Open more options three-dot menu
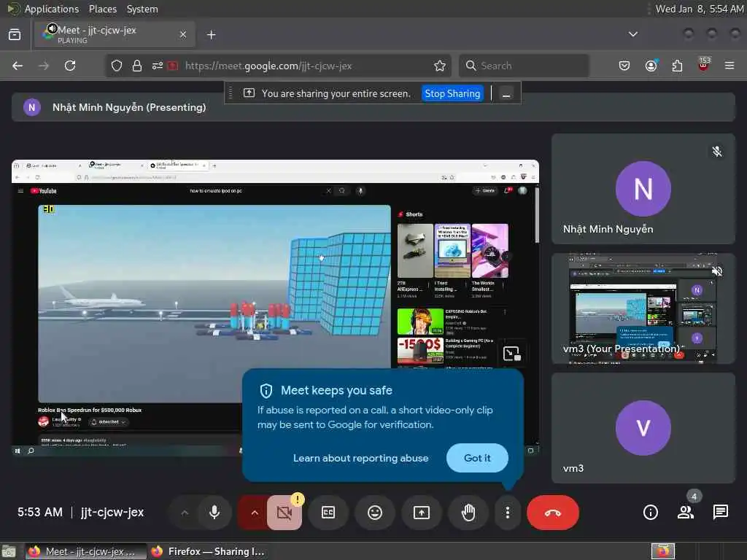Screen dimensions: 747x560 click(508, 513)
